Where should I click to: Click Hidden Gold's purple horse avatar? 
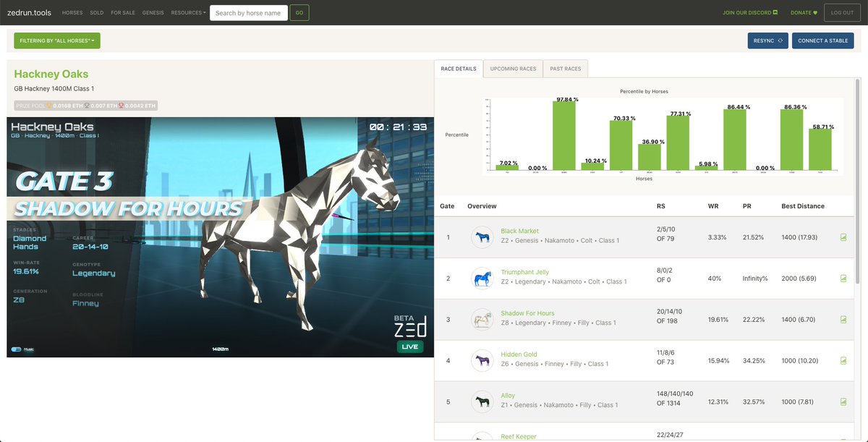coord(482,361)
